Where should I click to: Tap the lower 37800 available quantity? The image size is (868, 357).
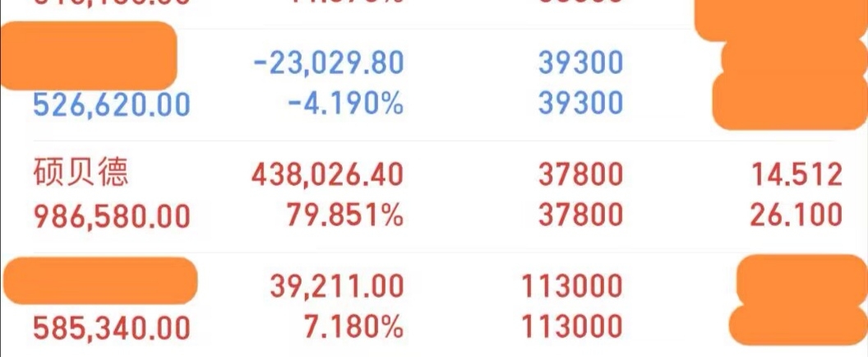pos(580,216)
